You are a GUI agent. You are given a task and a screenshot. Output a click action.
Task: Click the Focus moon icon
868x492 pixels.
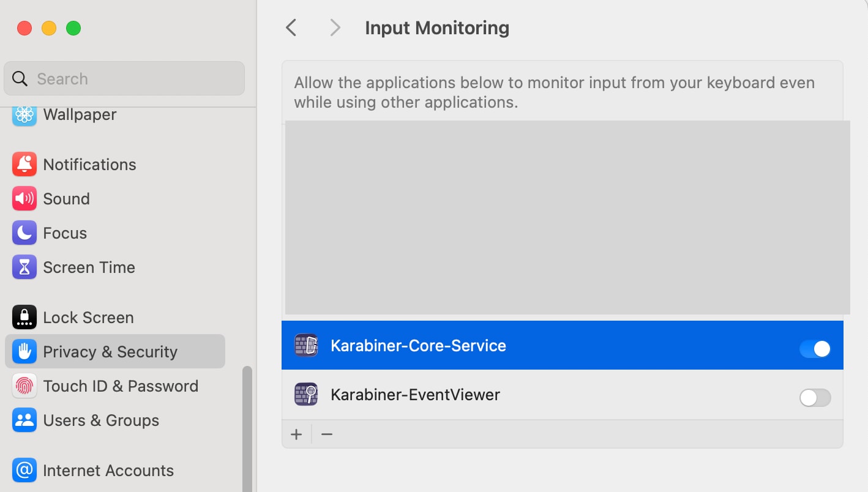[x=24, y=233]
